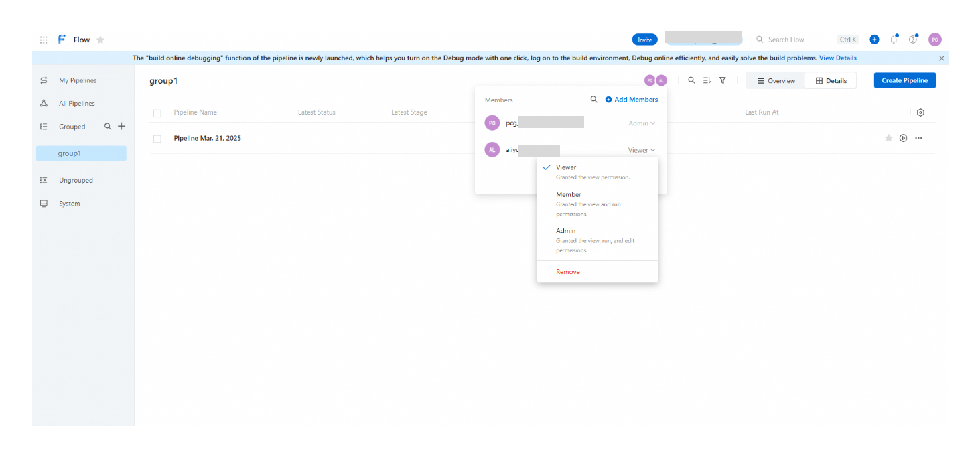This screenshot has height=456, width=980.
Task: Click the group1 page title
Action: (163, 81)
